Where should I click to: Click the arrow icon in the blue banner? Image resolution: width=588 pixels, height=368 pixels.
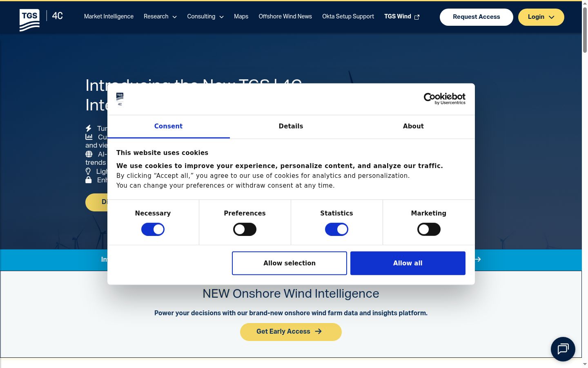point(478,259)
